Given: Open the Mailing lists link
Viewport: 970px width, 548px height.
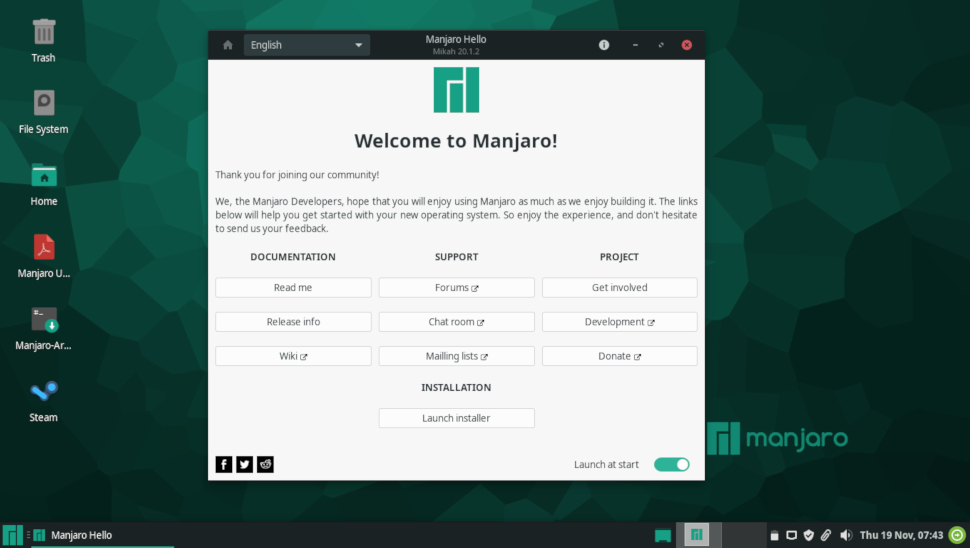Looking at the screenshot, I should 457,356.
